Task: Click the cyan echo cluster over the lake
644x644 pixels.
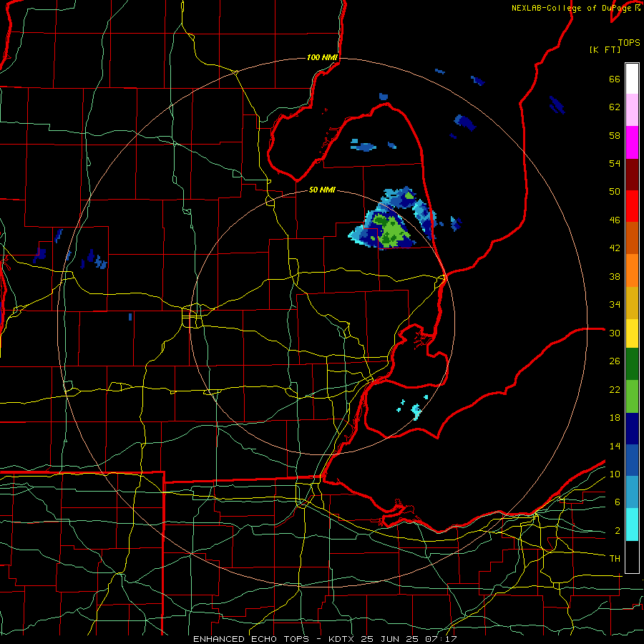Action: (416, 411)
